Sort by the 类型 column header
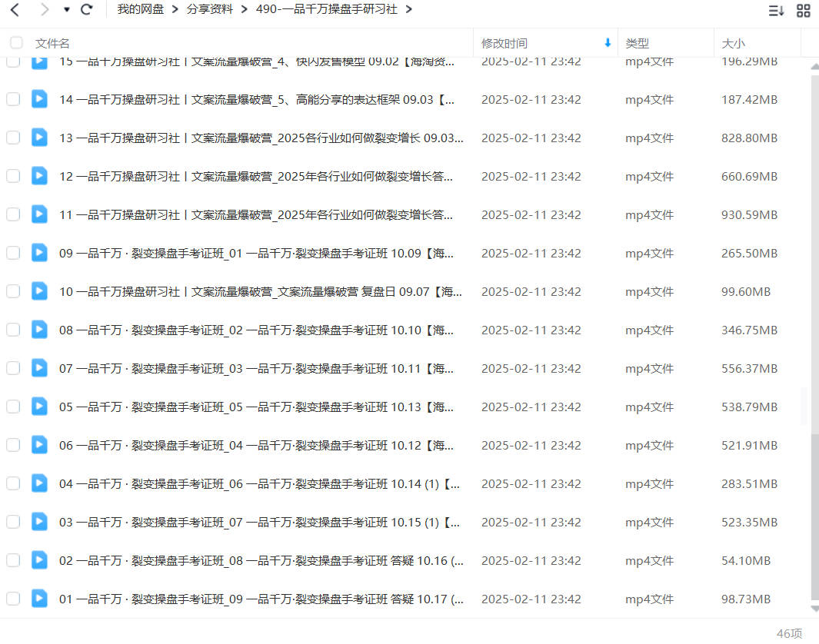This screenshot has width=819, height=644. [638, 43]
